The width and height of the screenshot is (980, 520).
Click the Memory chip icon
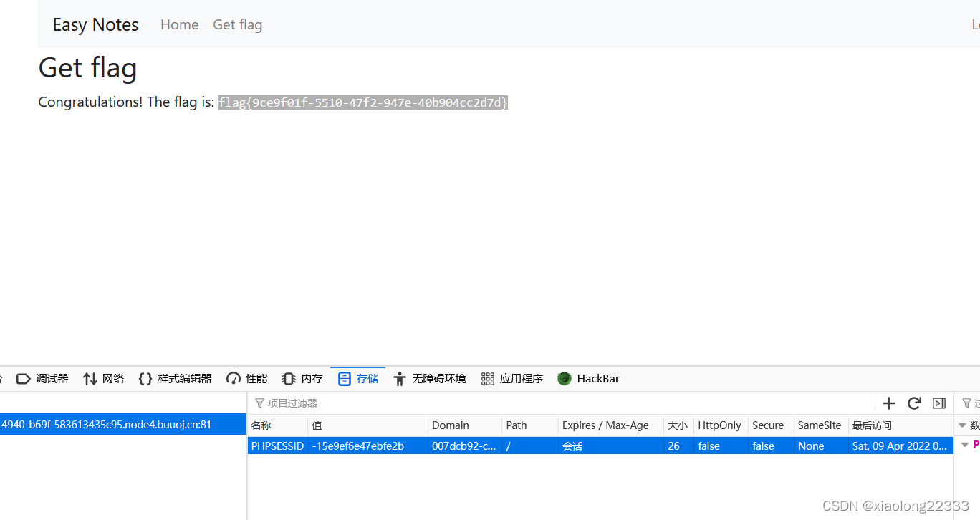[x=289, y=379]
